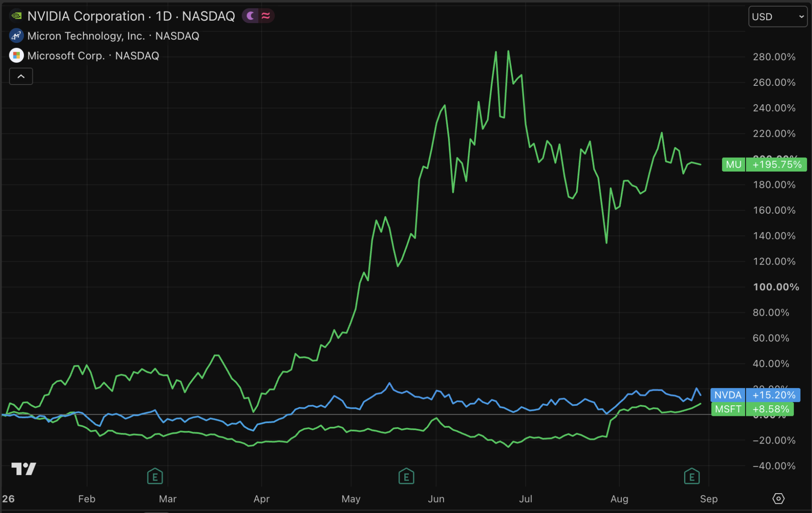Screen dimensions: 812x513
Task: Click the 80.00% price scale label
Action: (x=771, y=312)
